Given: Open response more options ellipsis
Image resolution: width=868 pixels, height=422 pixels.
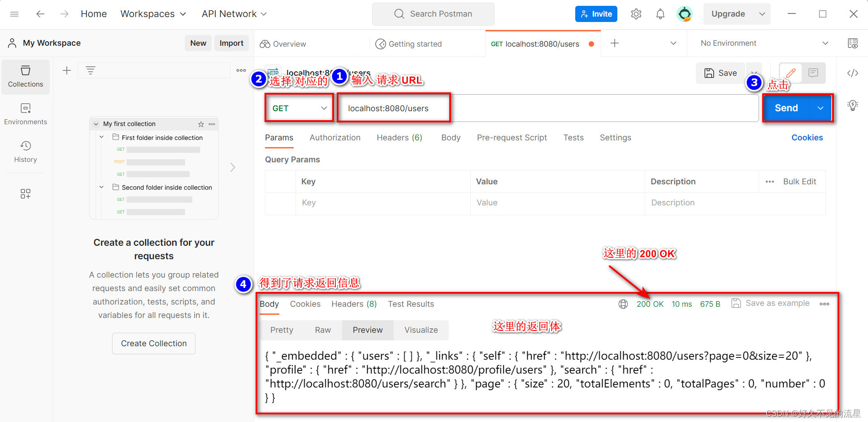Looking at the screenshot, I should 825,304.
